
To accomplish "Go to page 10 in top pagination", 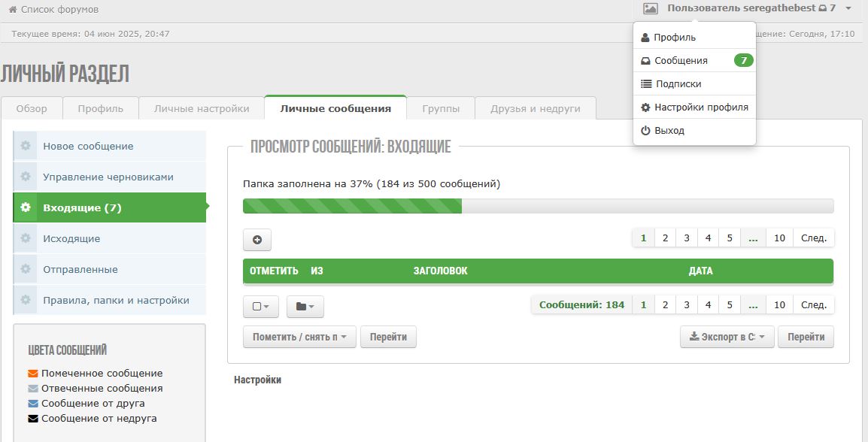I will [779, 238].
